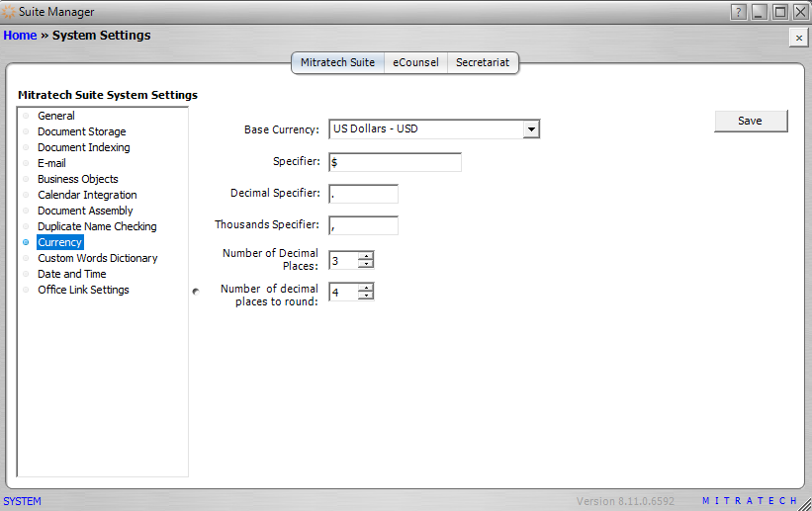
Task: Open Office Link Settings
Action: click(x=83, y=290)
